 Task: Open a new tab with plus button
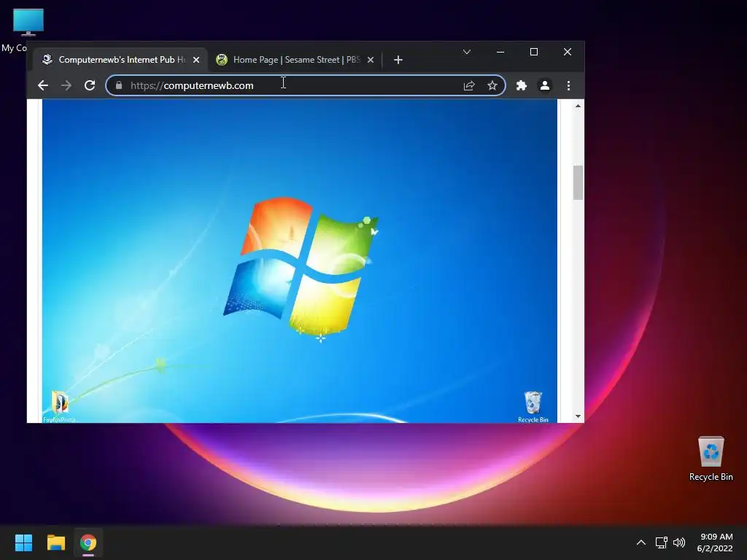tap(398, 60)
